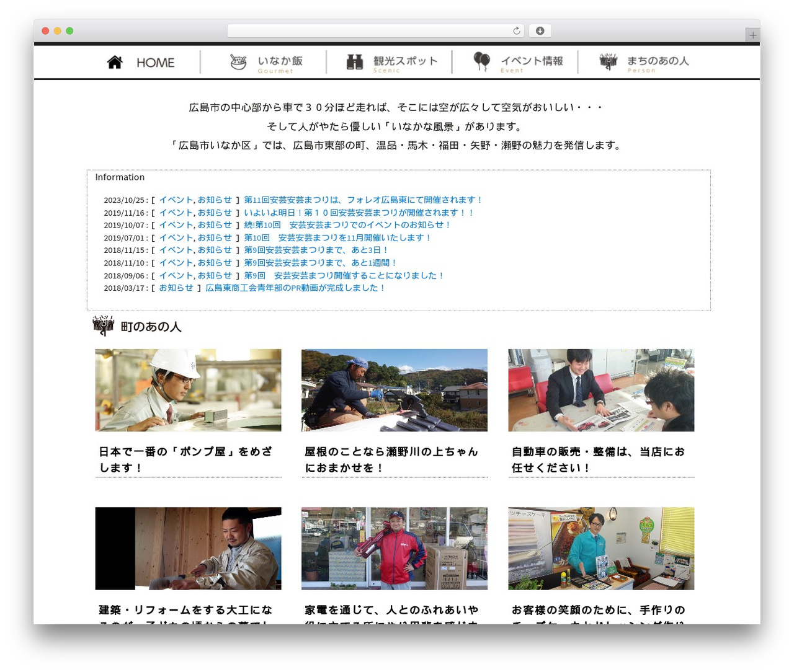This screenshot has width=794, height=672.
Task: Open the 第10回 11月開催 news link
Action: point(337,237)
